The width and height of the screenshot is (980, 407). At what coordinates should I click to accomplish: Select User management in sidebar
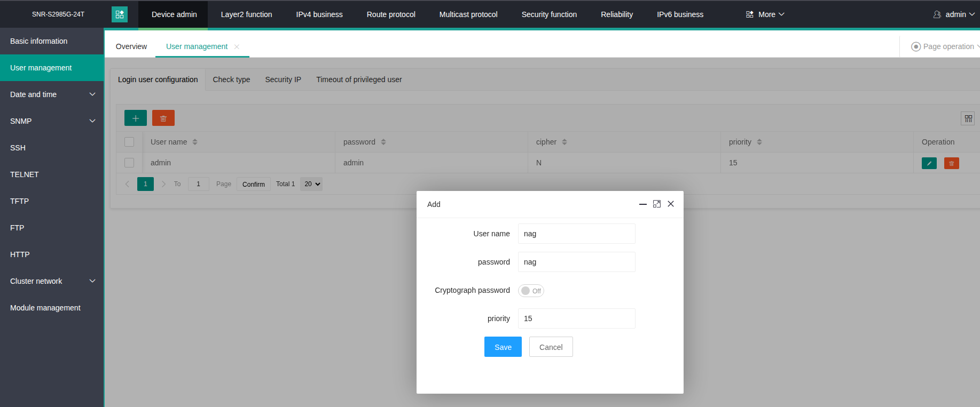point(52,68)
